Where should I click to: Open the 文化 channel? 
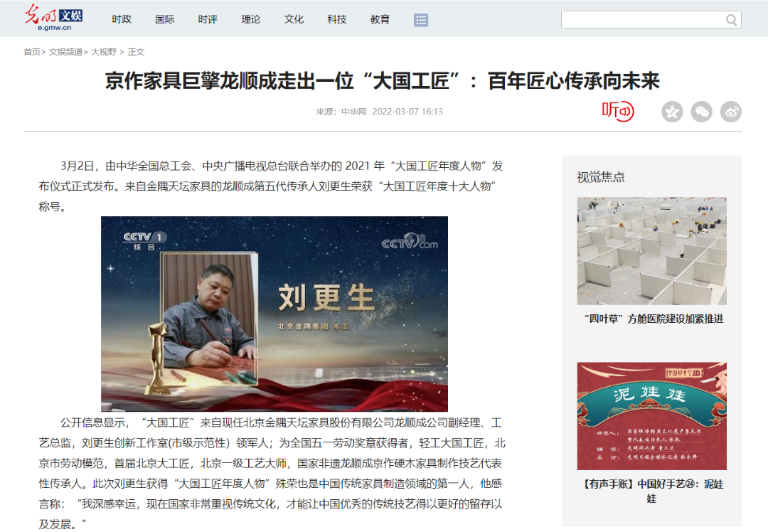tap(294, 20)
